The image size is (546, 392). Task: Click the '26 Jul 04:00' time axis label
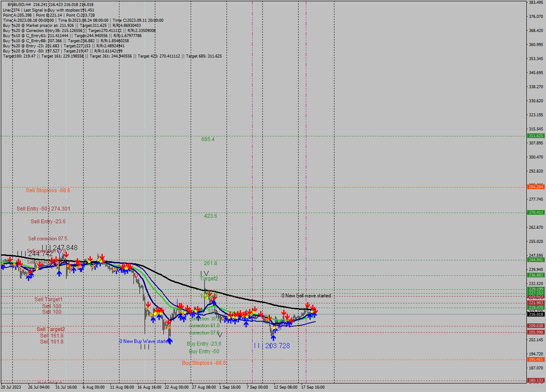click(38, 387)
